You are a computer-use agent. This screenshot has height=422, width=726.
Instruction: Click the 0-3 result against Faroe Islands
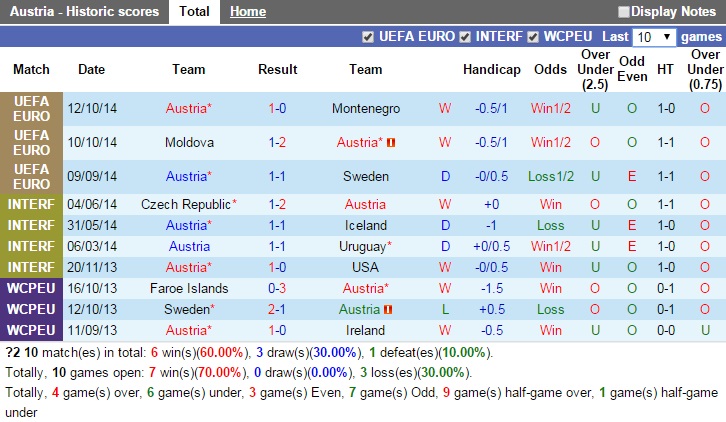[x=277, y=288]
